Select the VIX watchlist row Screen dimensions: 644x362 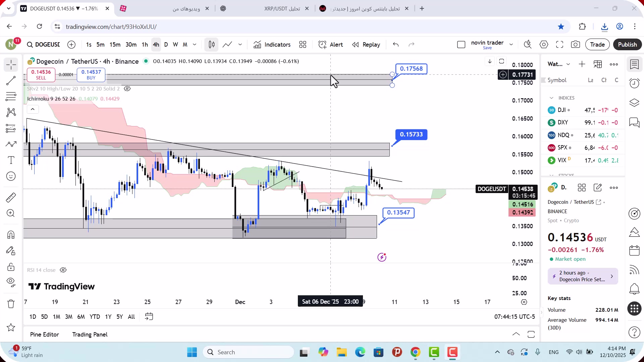tap(583, 160)
